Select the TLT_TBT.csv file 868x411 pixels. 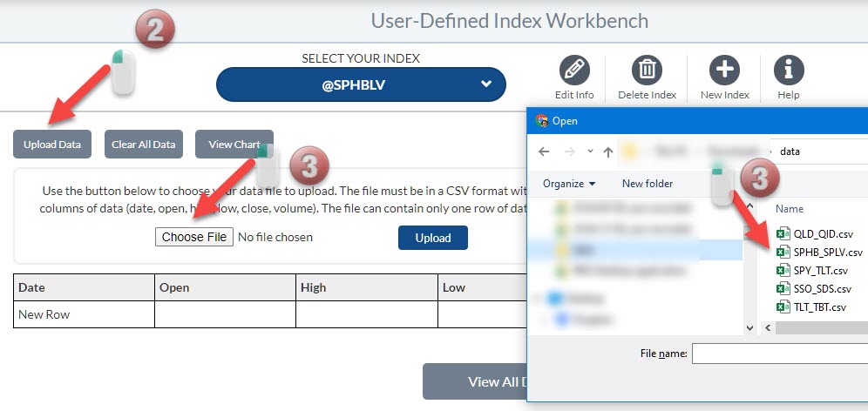(819, 307)
